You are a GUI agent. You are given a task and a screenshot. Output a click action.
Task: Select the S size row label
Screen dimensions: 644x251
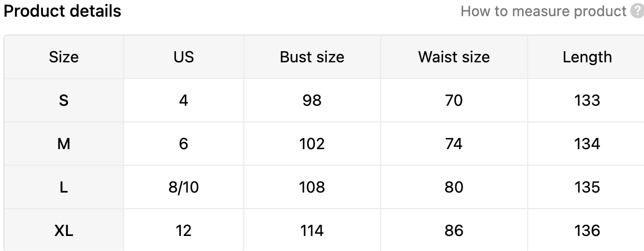tap(64, 101)
